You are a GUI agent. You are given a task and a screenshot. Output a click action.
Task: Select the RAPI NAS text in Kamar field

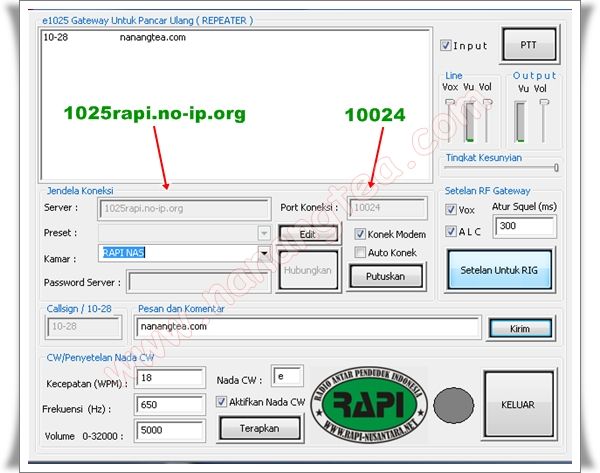coord(124,253)
